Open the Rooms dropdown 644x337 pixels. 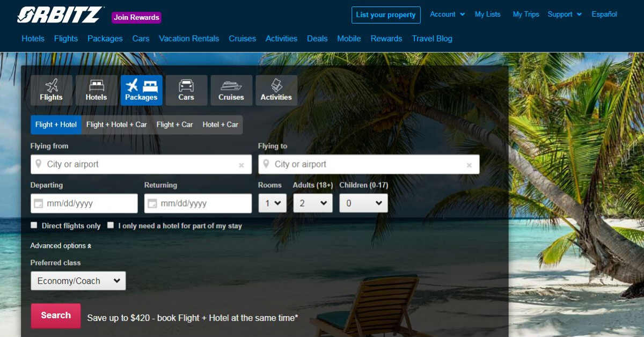tap(273, 203)
